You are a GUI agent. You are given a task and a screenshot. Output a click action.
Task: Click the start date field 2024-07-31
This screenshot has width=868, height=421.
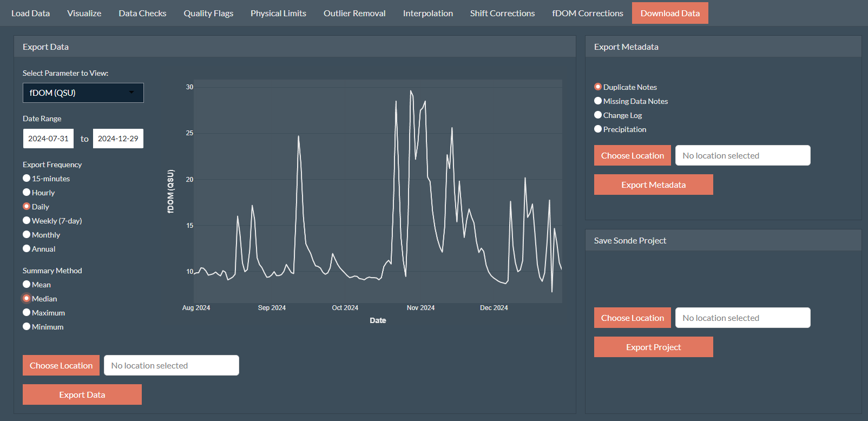pyautogui.click(x=48, y=139)
